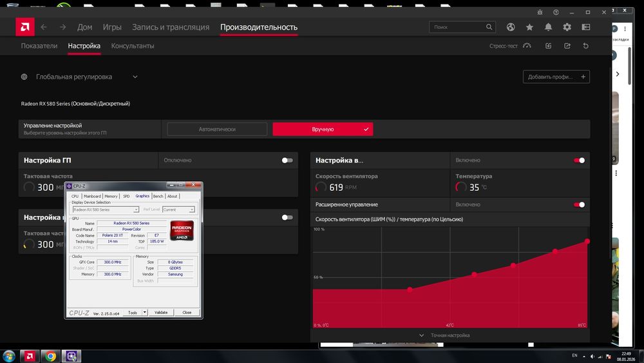Screen dimensions: 644x363
Task: Switch to the Настройка sub-tab
Action: pyautogui.click(x=84, y=46)
